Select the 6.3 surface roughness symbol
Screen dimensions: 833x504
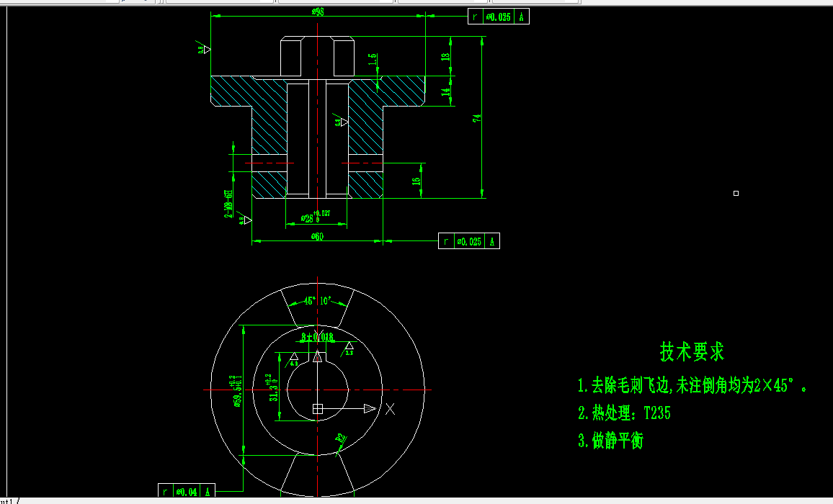pyautogui.click(x=293, y=359)
